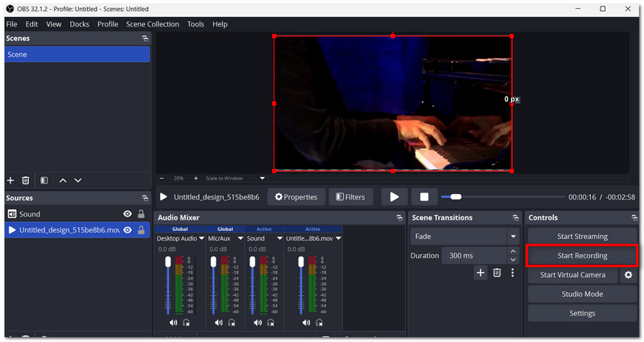Open source Filters button

pos(350,197)
